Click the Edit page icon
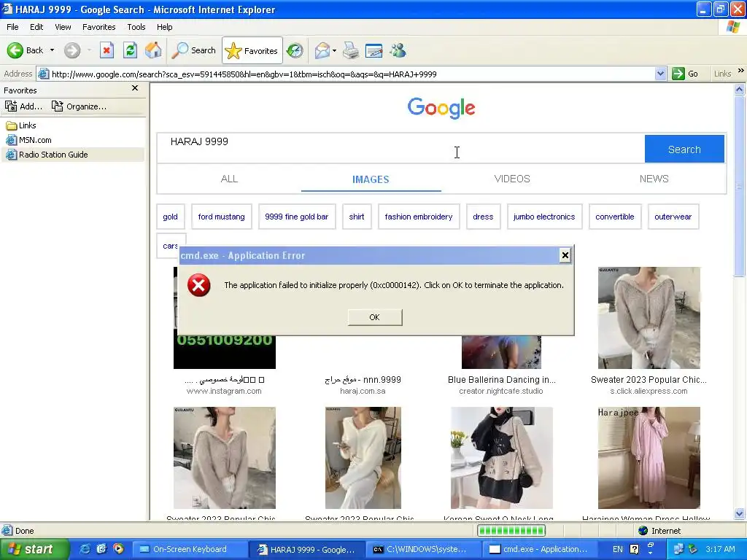The image size is (747, 560). pos(374,50)
